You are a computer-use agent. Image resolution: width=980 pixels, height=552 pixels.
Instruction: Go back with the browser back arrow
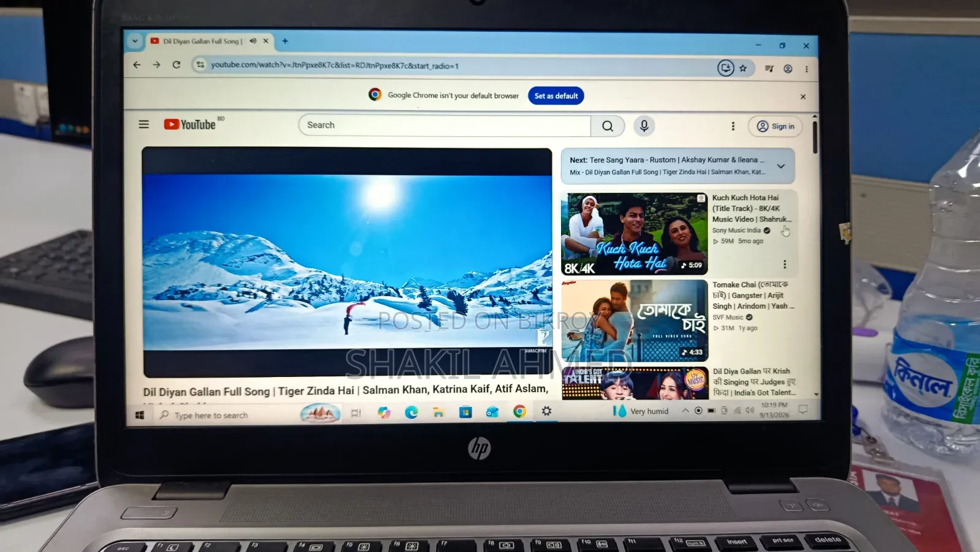click(x=137, y=64)
